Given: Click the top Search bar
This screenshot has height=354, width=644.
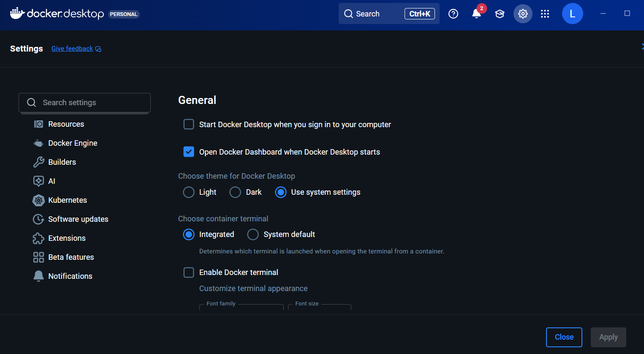Looking at the screenshot, I should 389,14.
